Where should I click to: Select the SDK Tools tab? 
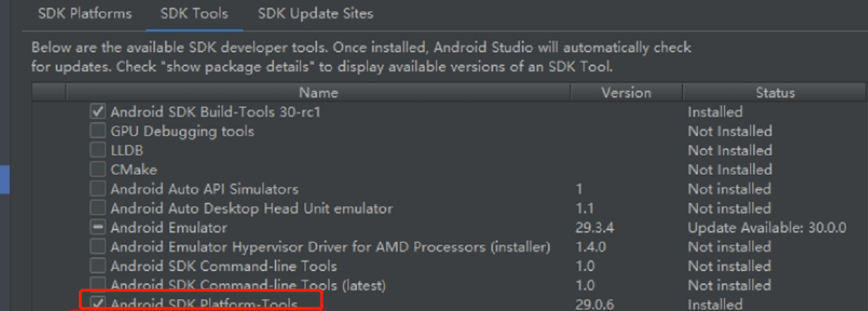[194, 14]
